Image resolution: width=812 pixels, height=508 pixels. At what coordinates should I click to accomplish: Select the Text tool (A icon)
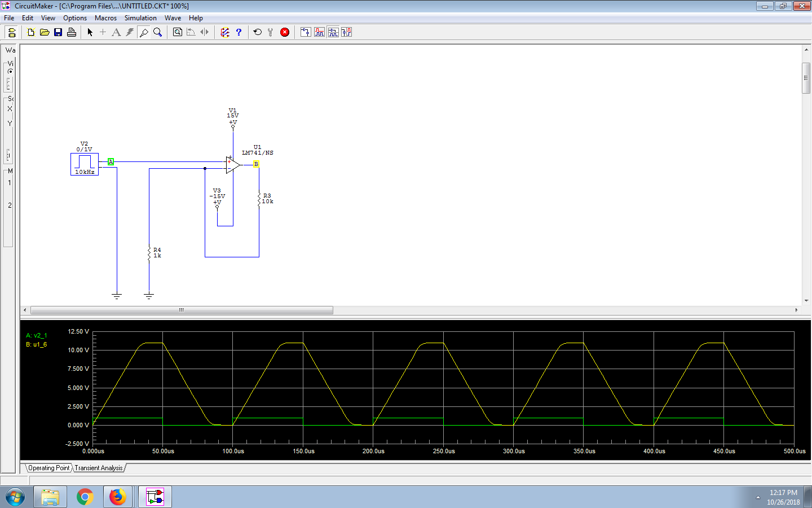(x=116, y=32)
